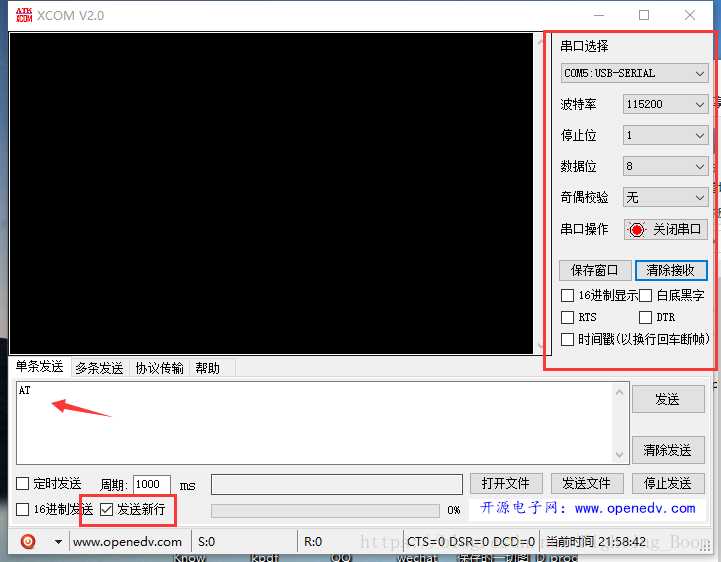The height and width of the screenshot is (562, 721).
Task: Maximize the XCOM V2.0 window
Action: click(644, 15)
